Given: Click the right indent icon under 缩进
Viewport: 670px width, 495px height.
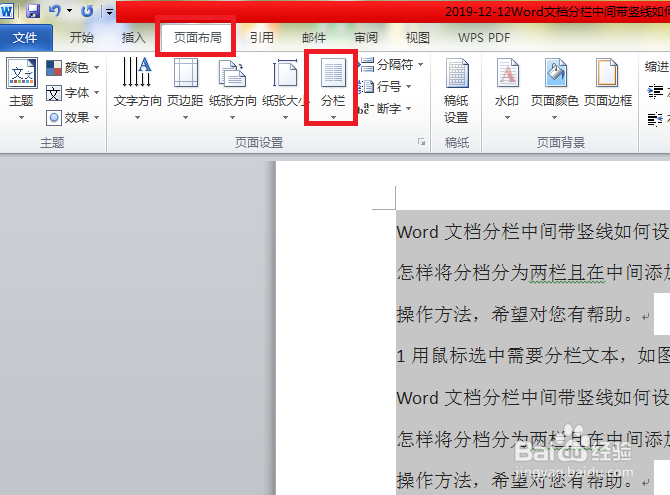Looking at the screenshot, I should point(655,119).
